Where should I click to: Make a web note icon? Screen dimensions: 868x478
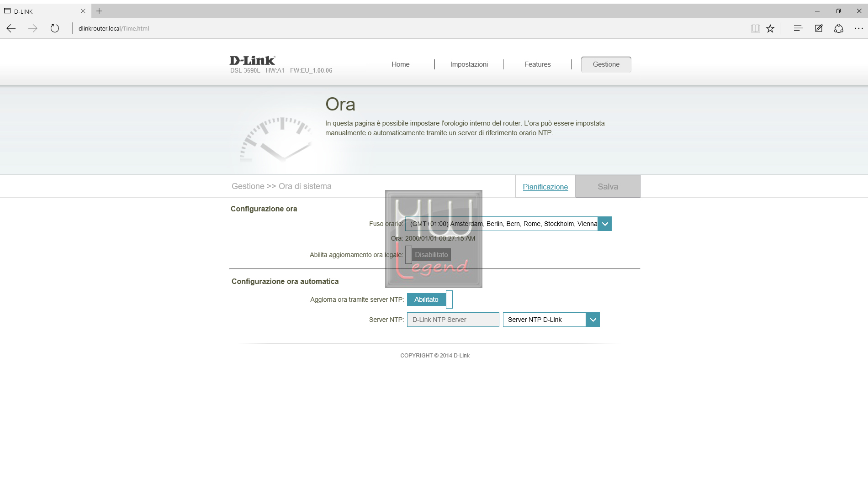pyautogui.click(x=819, y=28)
